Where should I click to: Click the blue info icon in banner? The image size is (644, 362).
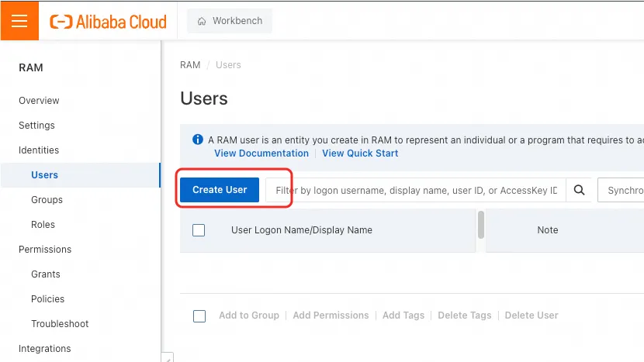(x=197, y=140)
